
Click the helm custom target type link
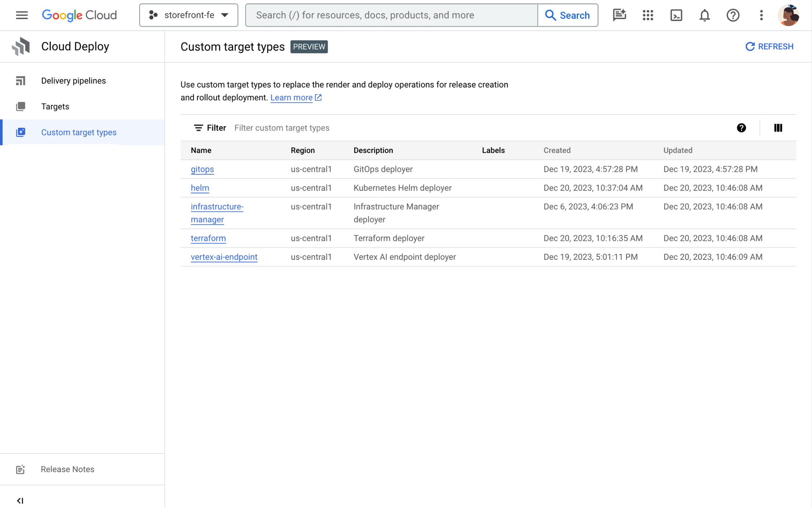point(200,188)
